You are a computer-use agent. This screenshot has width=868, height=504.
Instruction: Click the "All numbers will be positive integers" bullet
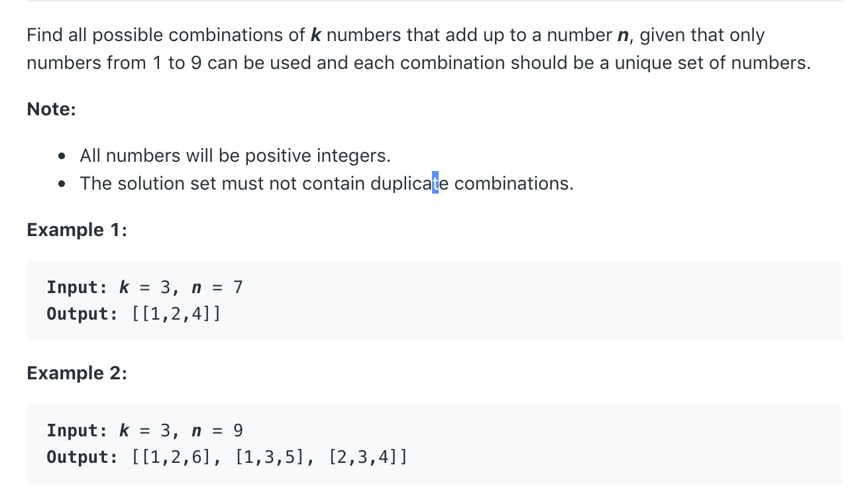tap(235, 156)
